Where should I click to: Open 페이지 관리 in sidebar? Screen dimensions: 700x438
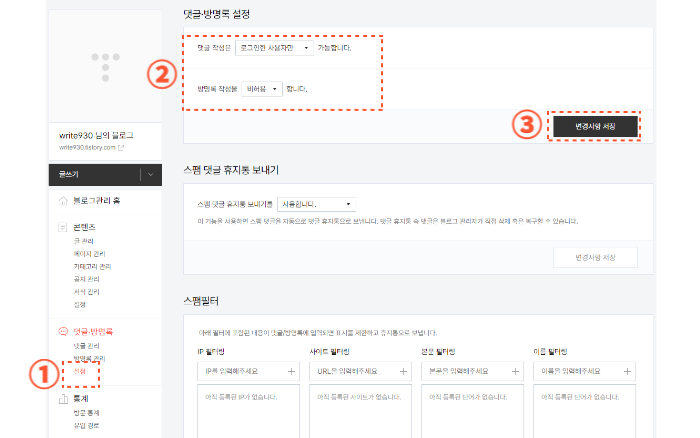pos(89,254)
